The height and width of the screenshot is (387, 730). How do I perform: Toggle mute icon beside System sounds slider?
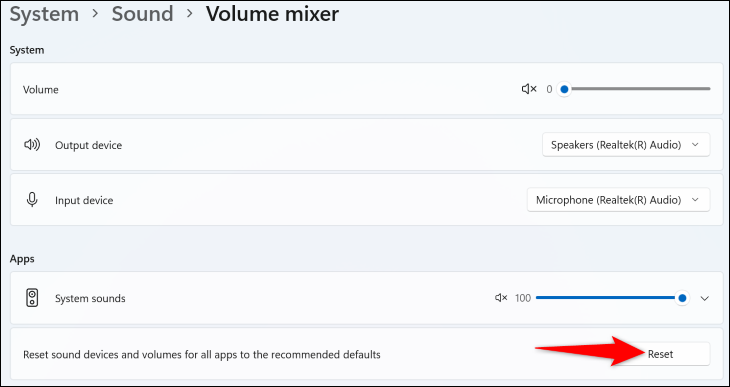click(x=501, y=298)
